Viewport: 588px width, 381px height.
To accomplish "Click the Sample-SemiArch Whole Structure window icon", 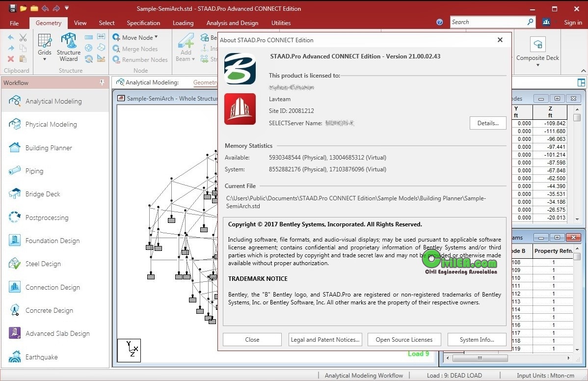I will click(x=121, y=98).
